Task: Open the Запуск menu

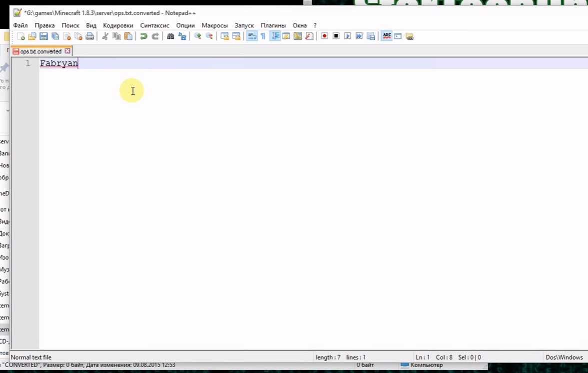Action: tap(244, 25)
